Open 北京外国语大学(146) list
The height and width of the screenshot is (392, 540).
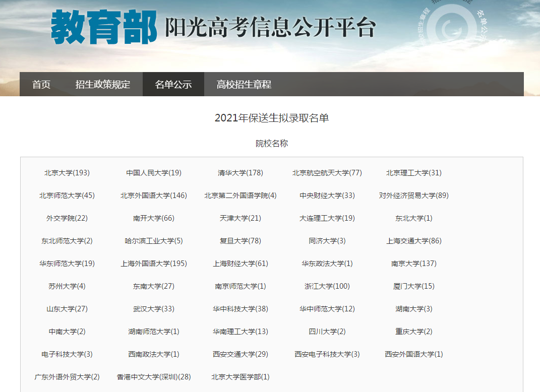154,195
